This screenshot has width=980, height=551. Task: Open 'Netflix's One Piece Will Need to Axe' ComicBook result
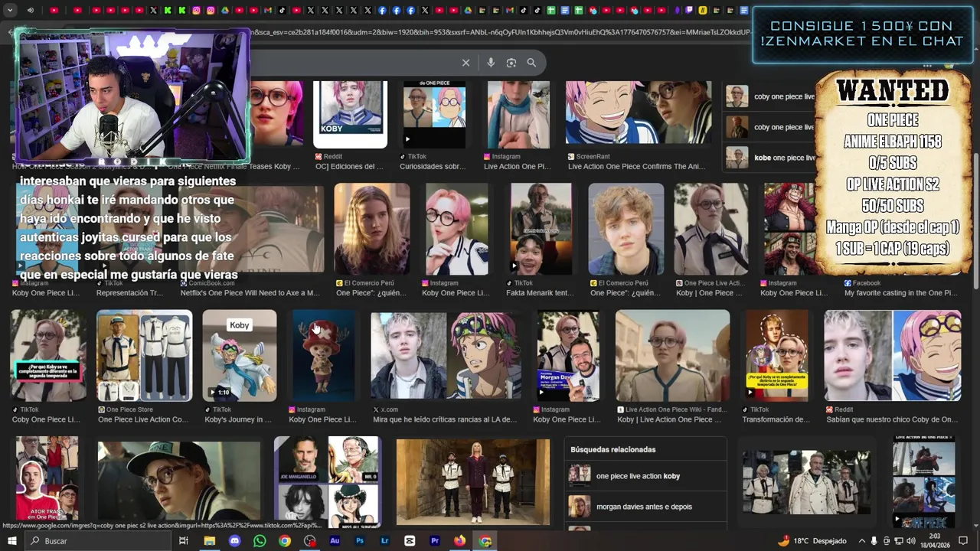pos(250,293)
